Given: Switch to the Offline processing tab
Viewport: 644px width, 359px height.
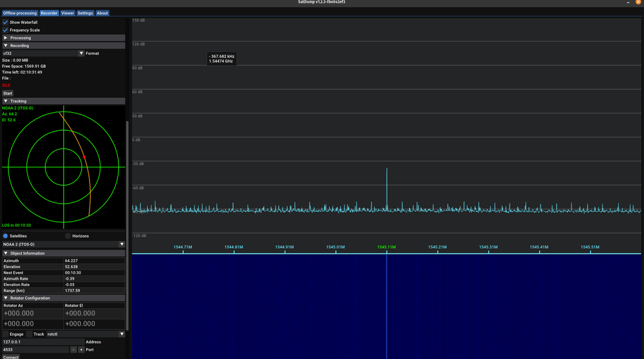Looking at the screenshot, I should pyautogui.click(x=20, y=13).
